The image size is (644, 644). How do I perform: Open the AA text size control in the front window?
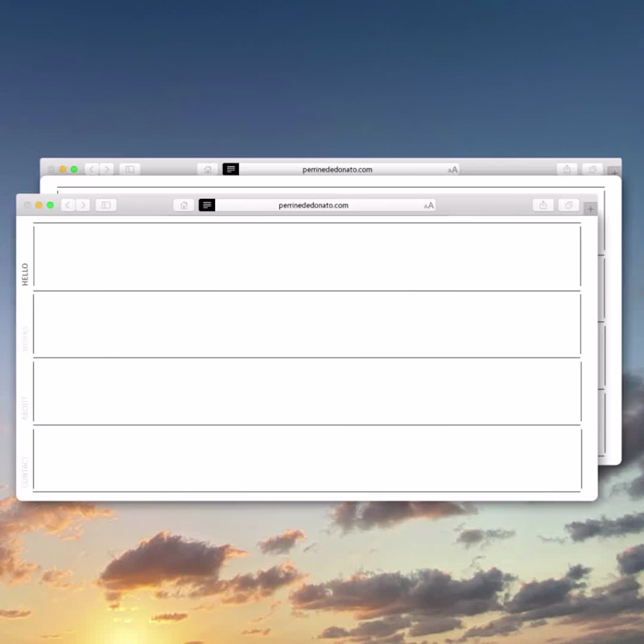click(x=429, y=205)
